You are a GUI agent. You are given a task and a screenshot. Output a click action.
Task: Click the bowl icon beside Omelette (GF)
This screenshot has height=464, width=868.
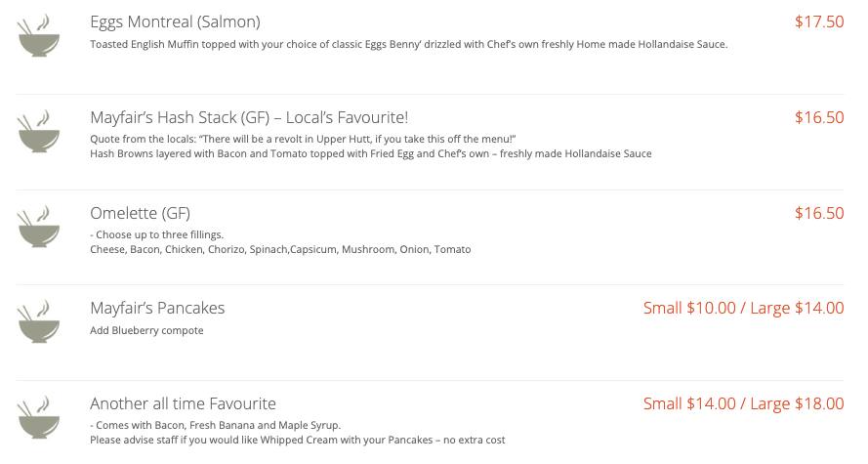coord(39,227)
